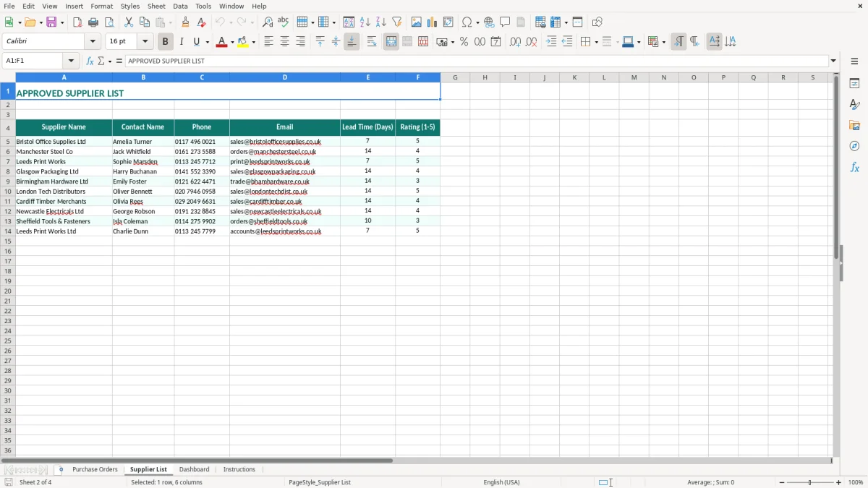The height and width of the screenshot is (488, 868).
Task: Switch to the Purchase Orders sheet tab
Action: pyautogui.click(x=95, y=469)
